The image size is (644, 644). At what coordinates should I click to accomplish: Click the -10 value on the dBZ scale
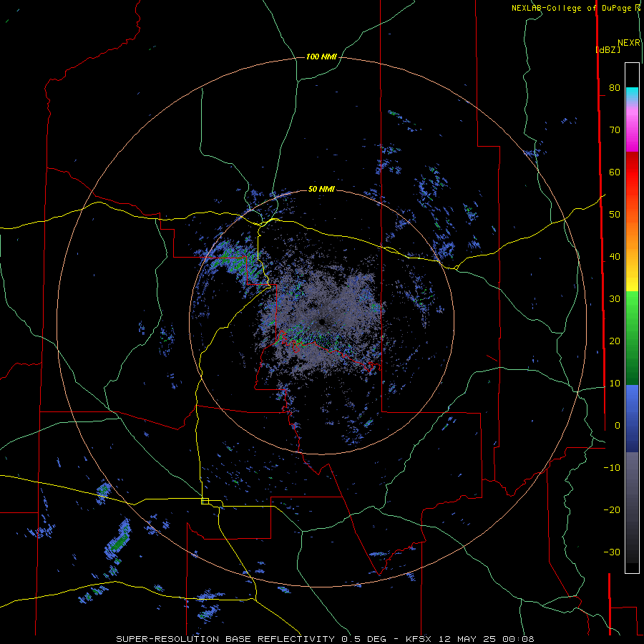click(612, 467)
